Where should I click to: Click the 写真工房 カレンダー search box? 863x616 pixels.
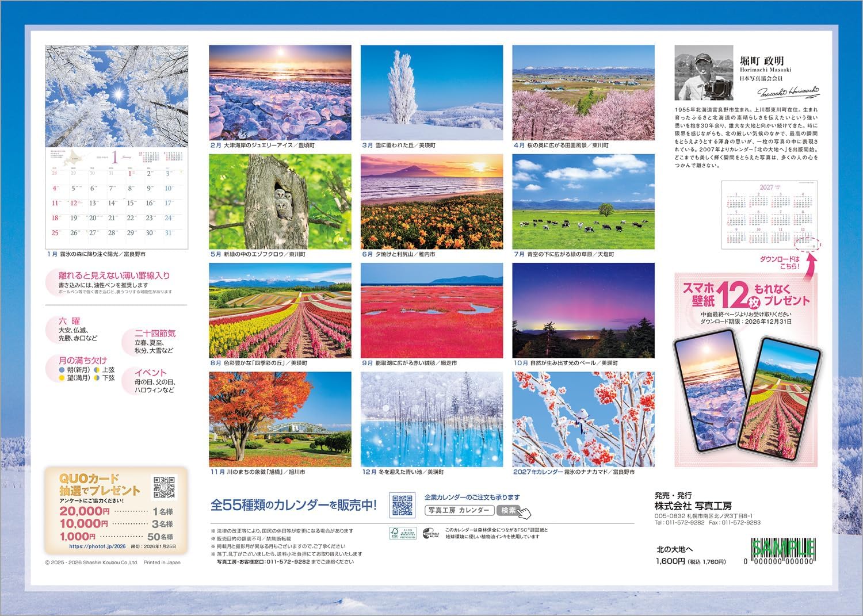click(460, 510)
